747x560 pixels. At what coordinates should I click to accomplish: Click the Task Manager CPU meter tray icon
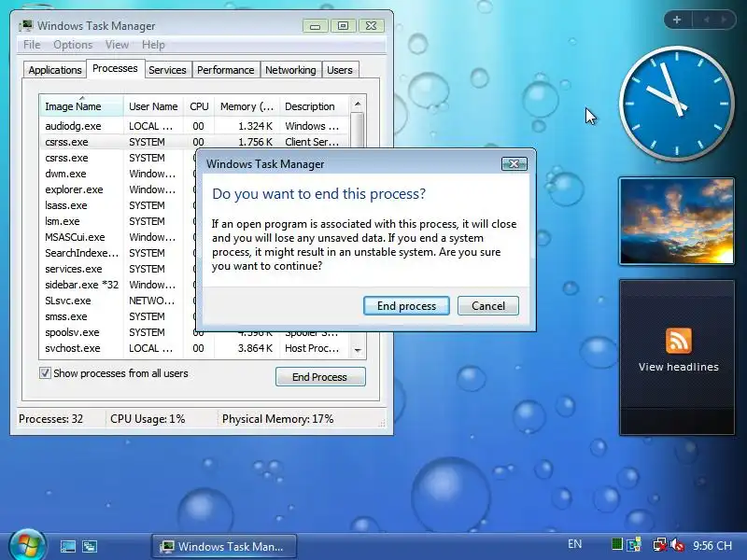pyautogui.click(x=617, y=544)
